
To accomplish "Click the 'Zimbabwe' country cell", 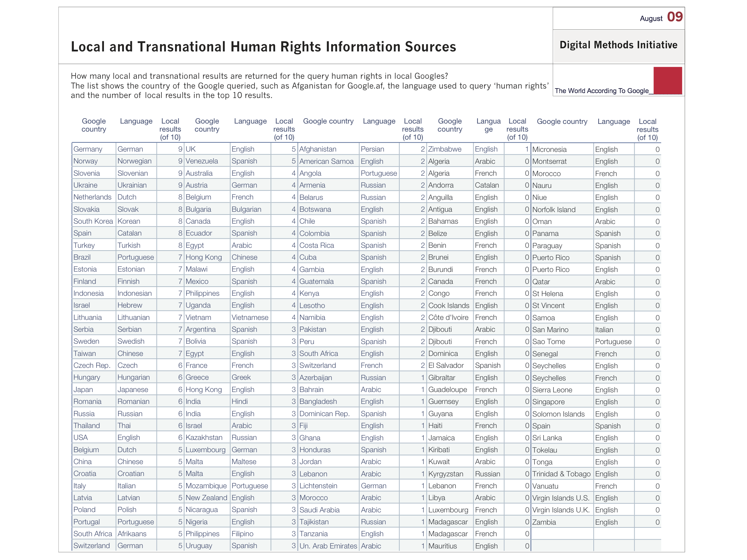I will [450, 149].
